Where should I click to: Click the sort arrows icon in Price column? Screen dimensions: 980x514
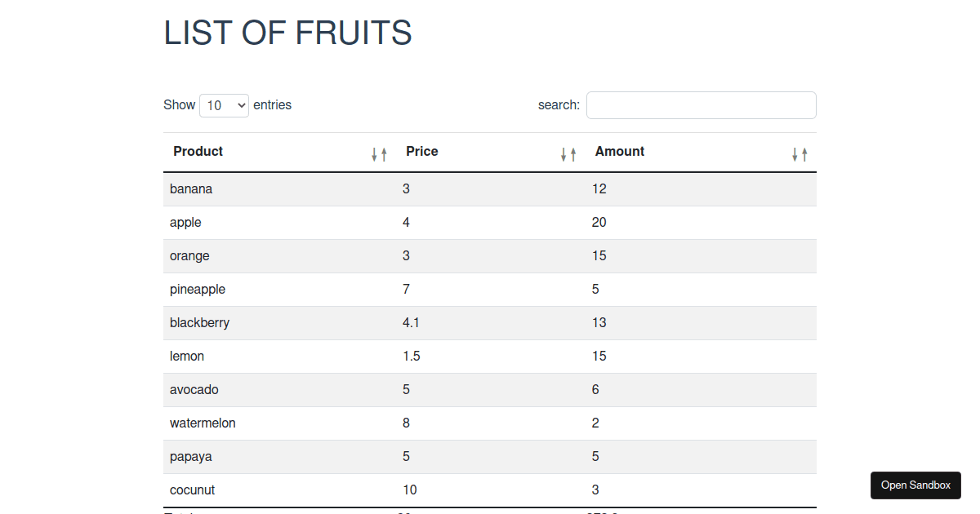[568, 154]
